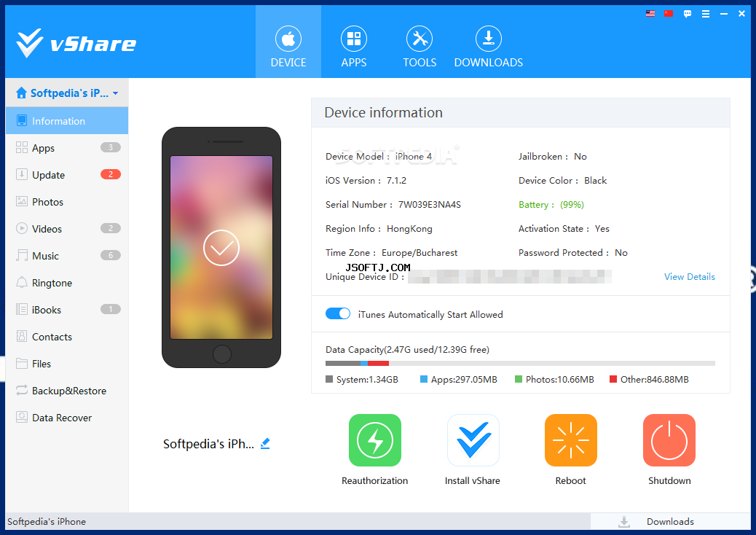This screenshot has height=535, width=756.
Task: Click the Information sidebar icon
Action: pos(22,120)
